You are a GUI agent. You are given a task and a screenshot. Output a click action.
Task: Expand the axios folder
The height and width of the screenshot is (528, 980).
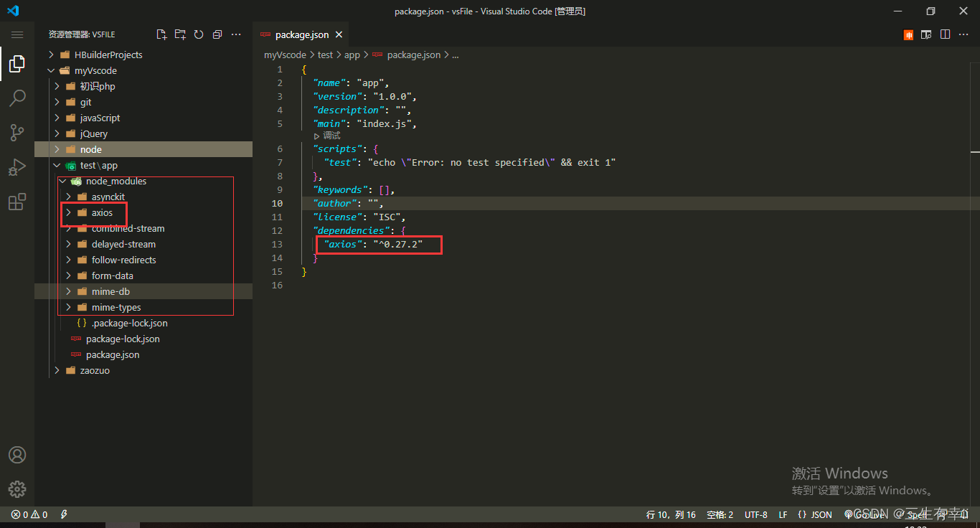[x=143, y=212]
